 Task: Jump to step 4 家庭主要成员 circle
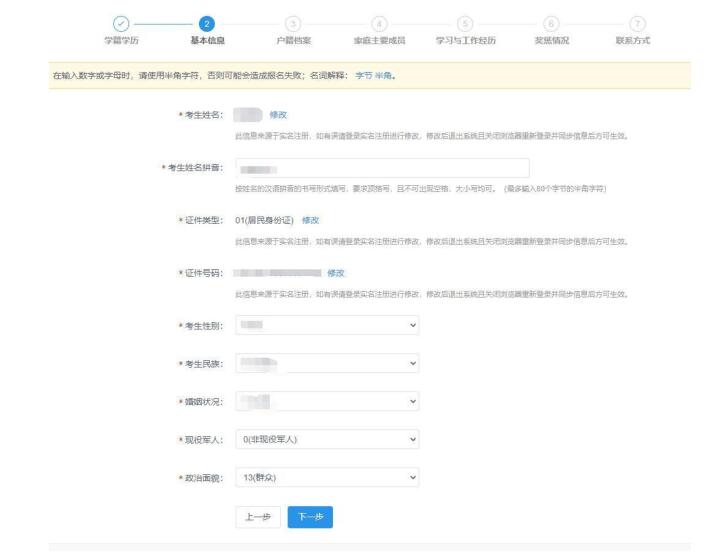pos(378,23)
